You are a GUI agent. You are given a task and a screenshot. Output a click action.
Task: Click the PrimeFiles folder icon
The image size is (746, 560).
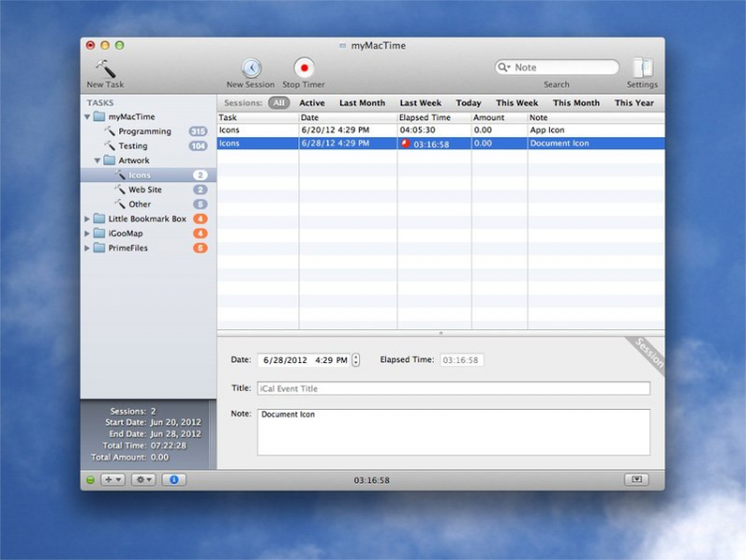tap(99, 248)
